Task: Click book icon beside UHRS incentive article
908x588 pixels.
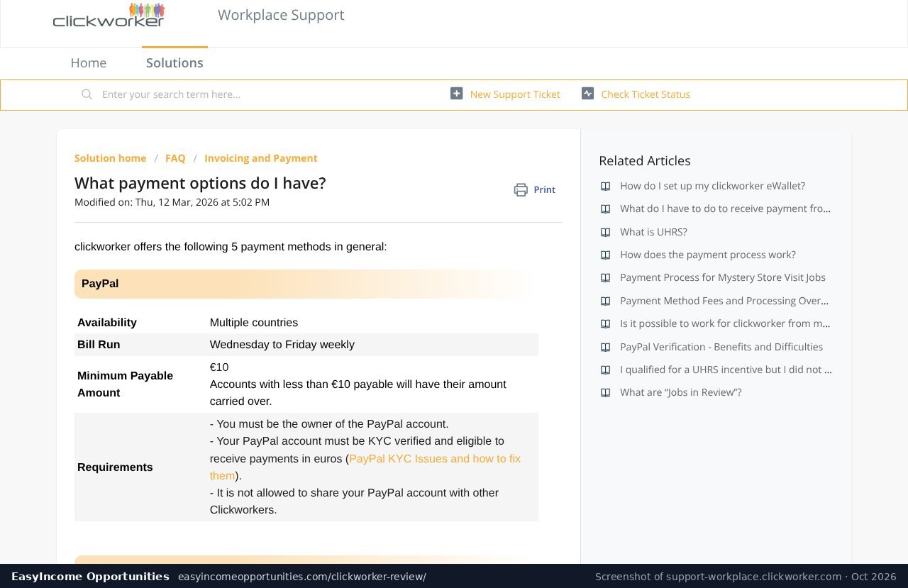Action: (605, 370)
